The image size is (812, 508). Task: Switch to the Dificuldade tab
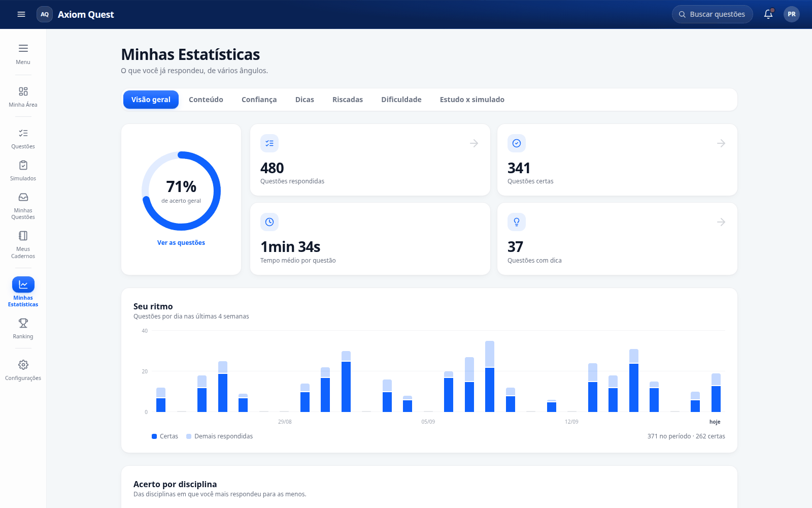(x=401, y=100)
